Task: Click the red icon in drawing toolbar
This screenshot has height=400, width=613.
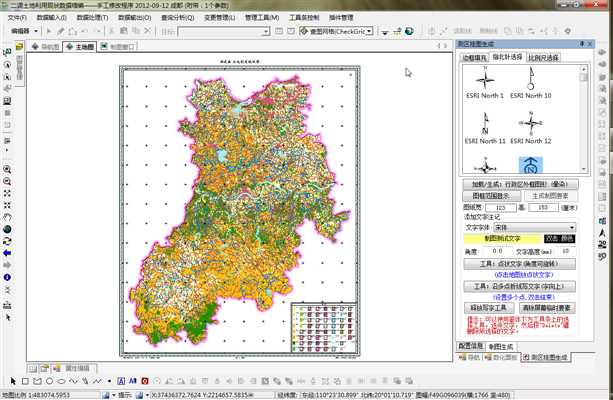Action: 145,381
